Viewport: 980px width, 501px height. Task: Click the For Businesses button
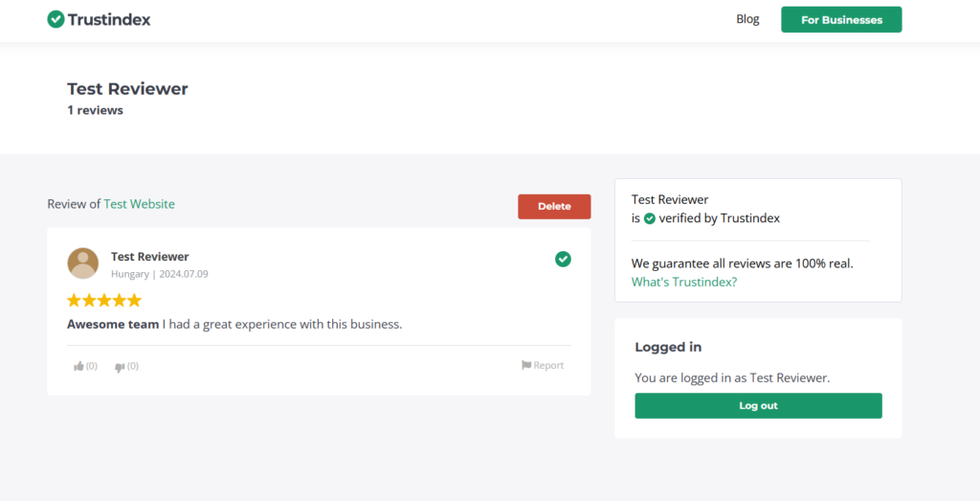tap(841, 20)
